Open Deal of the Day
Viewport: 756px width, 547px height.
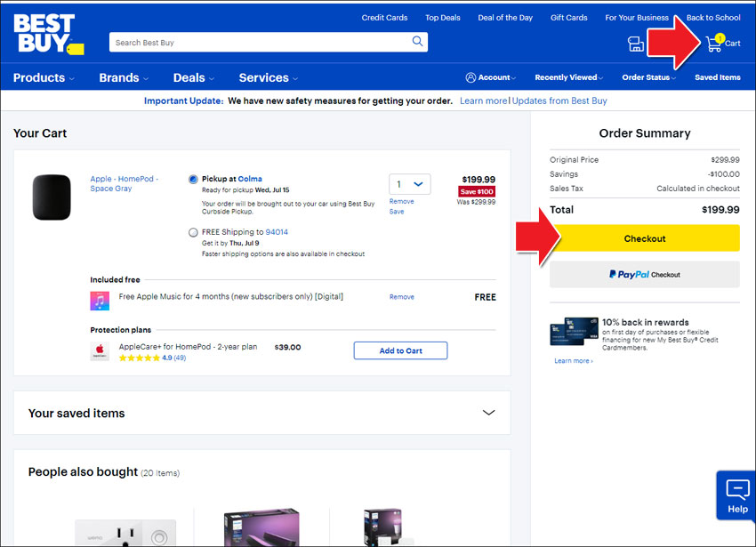[505, 18]
